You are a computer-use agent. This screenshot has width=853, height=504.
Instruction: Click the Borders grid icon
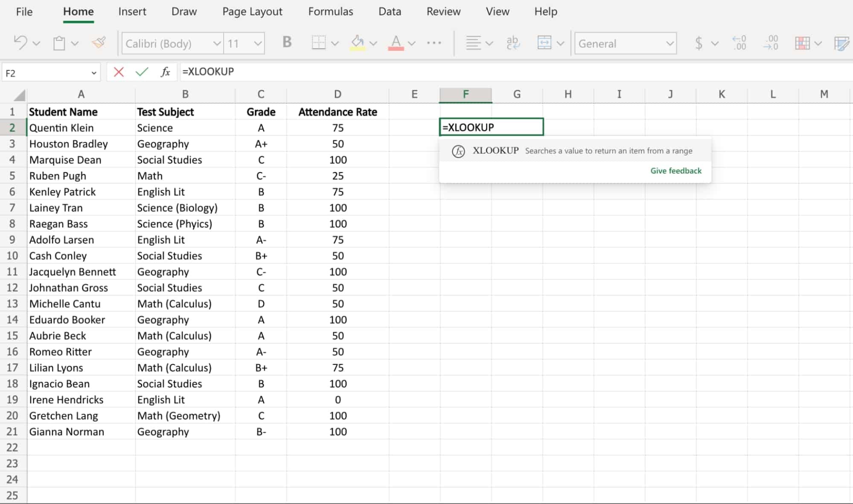pos(318,43)
